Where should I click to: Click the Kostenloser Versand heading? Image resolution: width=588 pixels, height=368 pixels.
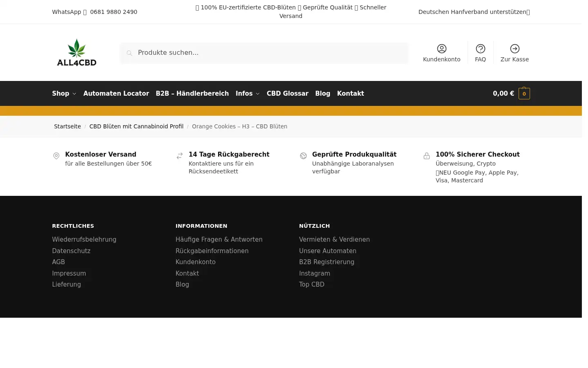coord(101,154)
